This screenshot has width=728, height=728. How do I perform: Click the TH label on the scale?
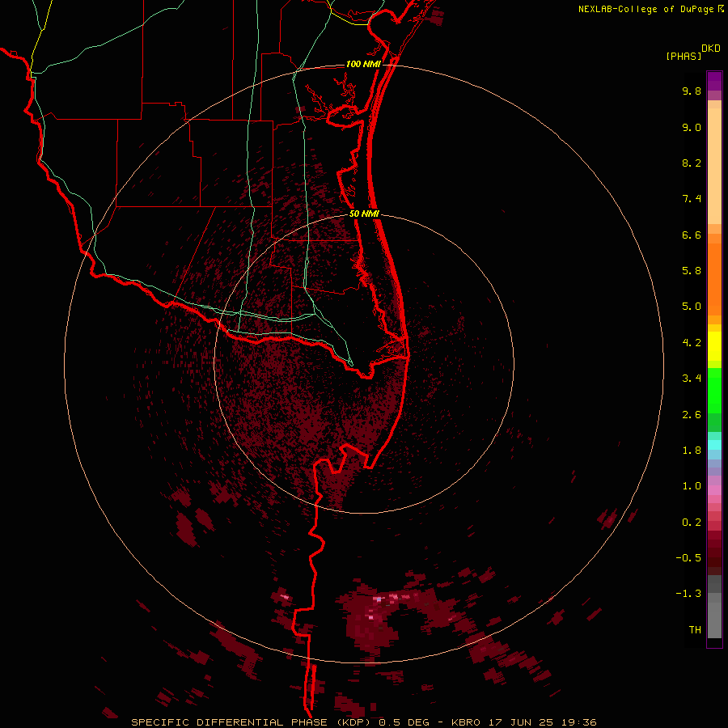[695, 630]
